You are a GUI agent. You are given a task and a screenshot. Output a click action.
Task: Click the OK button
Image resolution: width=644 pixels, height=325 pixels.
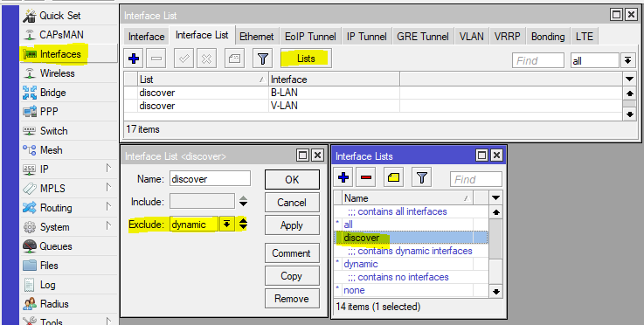pos(292,180)
